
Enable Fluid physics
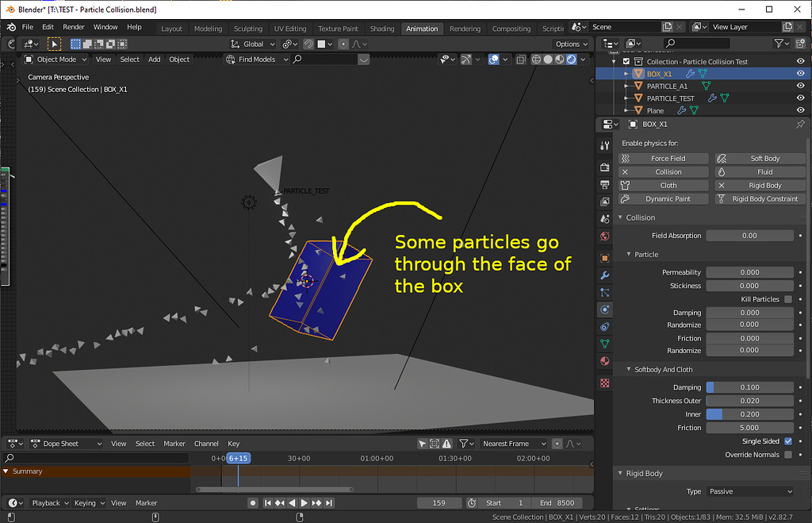coord(760,172)
